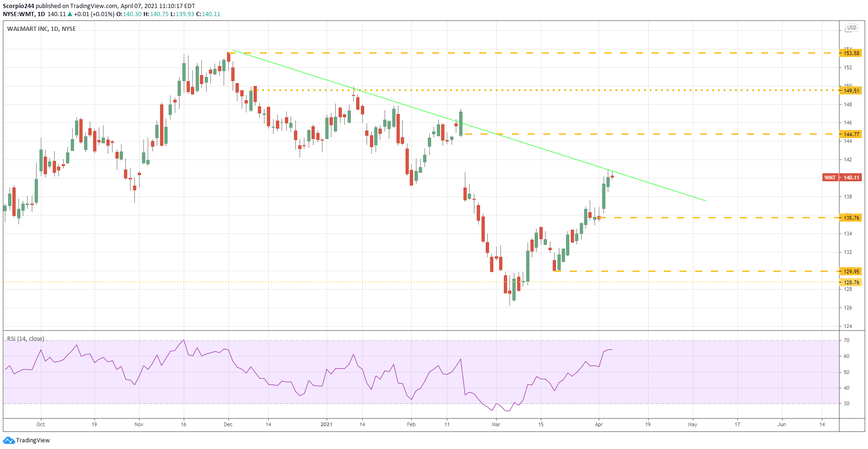Click the low value L:139.93
The image size is (868, 449).
[x=182, y=14]
